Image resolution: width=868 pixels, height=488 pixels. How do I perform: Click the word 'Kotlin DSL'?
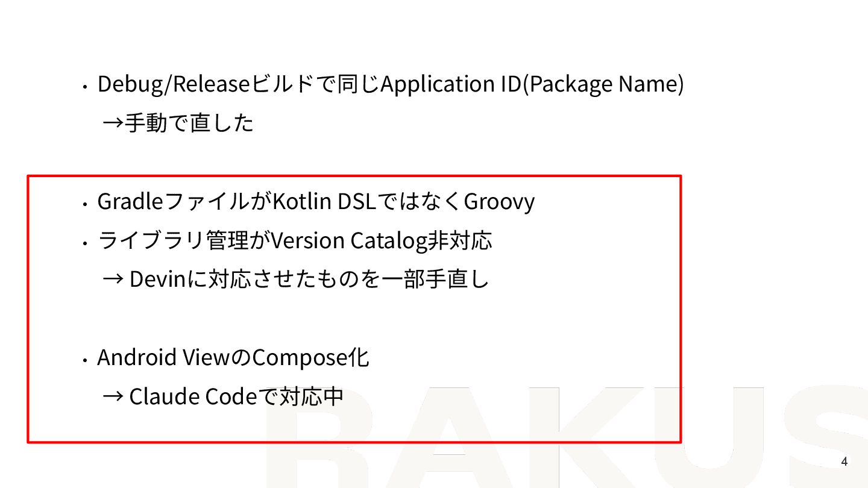tap(324, 201)
